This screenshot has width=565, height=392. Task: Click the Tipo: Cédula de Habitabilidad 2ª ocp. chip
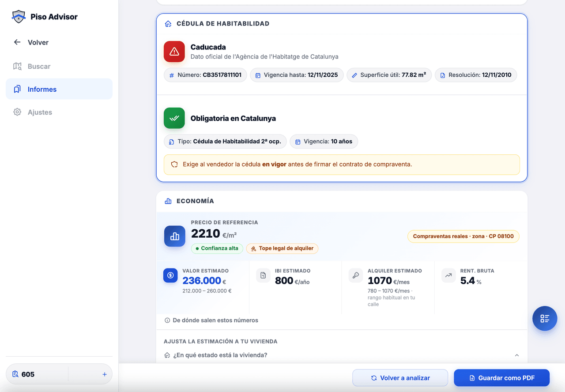(x=225, y=142)
